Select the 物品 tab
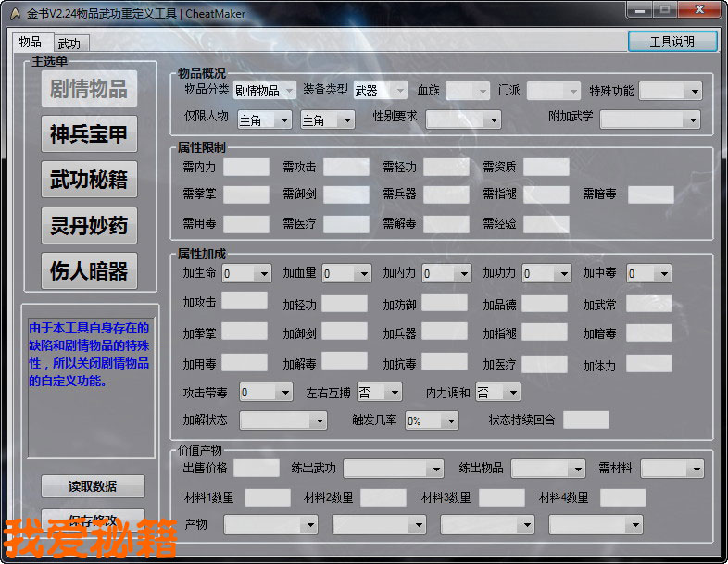The height and width of the screenshot is (564, 728). (x=30, y=43)
